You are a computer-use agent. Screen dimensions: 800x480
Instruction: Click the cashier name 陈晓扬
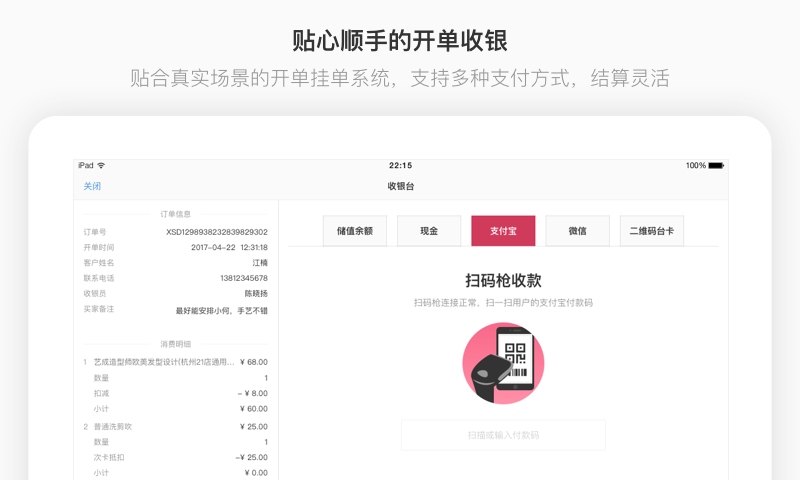256,294
